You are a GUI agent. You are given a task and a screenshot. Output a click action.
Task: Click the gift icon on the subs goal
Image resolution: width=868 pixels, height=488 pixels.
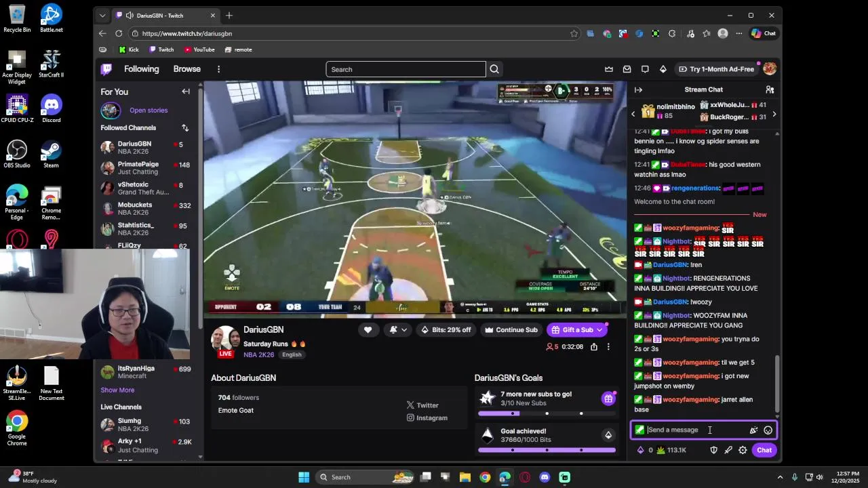(x=608, y=399)
